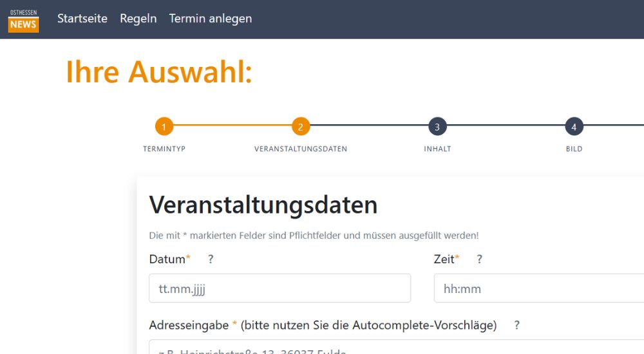
Task: Click the question mark beside Adresseingabe
Action: (x=516, y=326)
